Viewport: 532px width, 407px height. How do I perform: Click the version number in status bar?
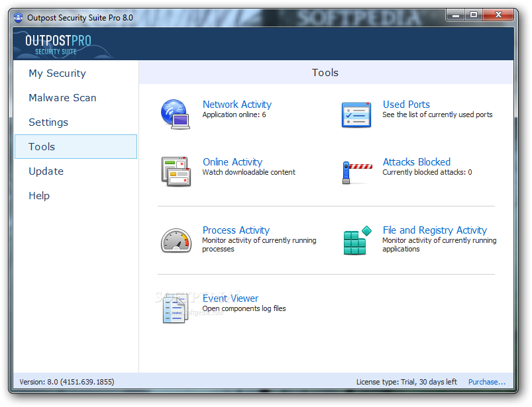coord(67,382)
